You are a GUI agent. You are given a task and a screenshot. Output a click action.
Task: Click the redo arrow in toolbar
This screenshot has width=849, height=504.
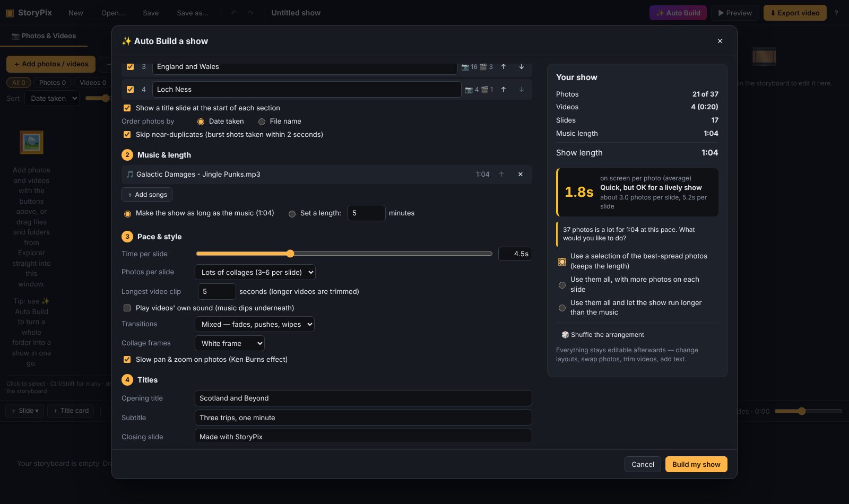pyautogui.click(x=250, y=13)
